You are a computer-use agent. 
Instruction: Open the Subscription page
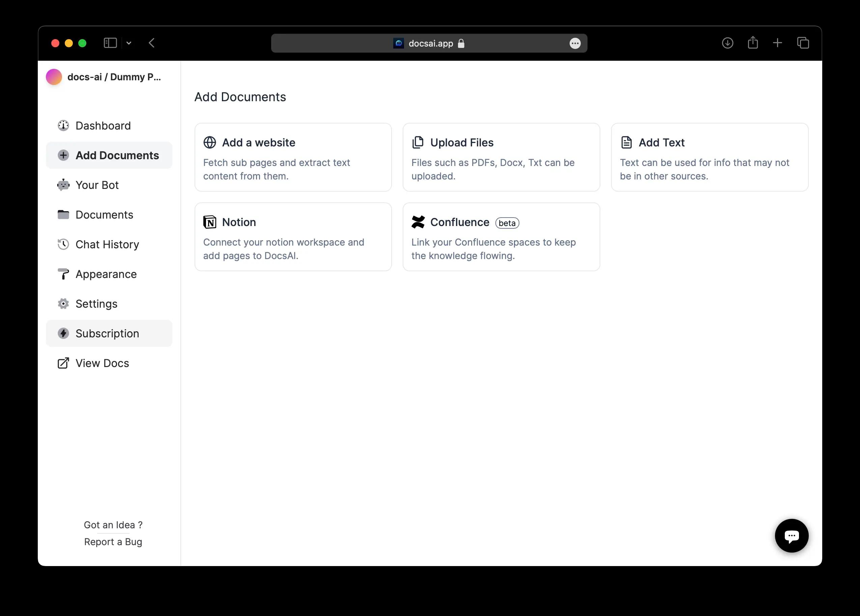point(107,333)
